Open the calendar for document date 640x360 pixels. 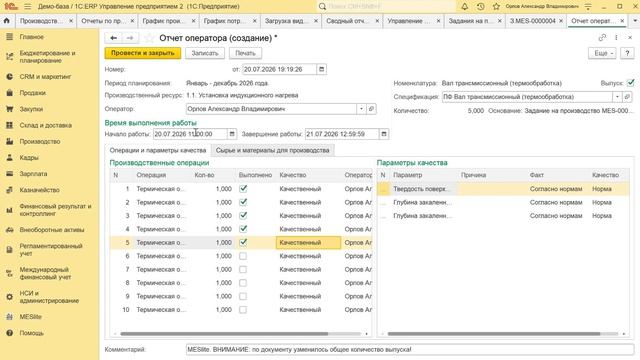322,69
